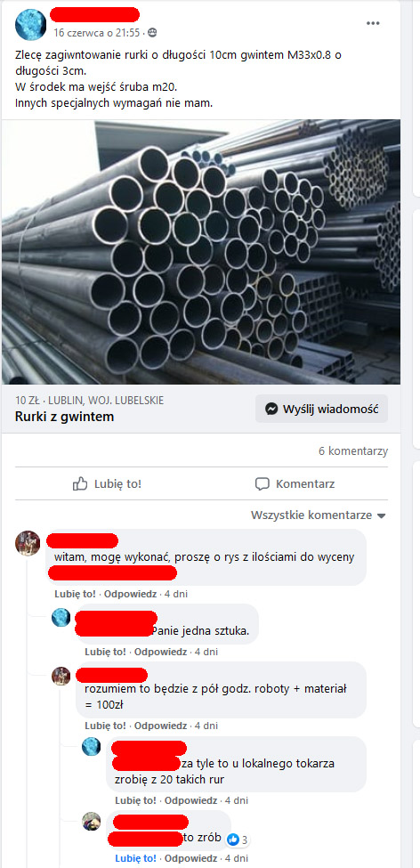Click the post author's profile avatar

pos(30,24)
